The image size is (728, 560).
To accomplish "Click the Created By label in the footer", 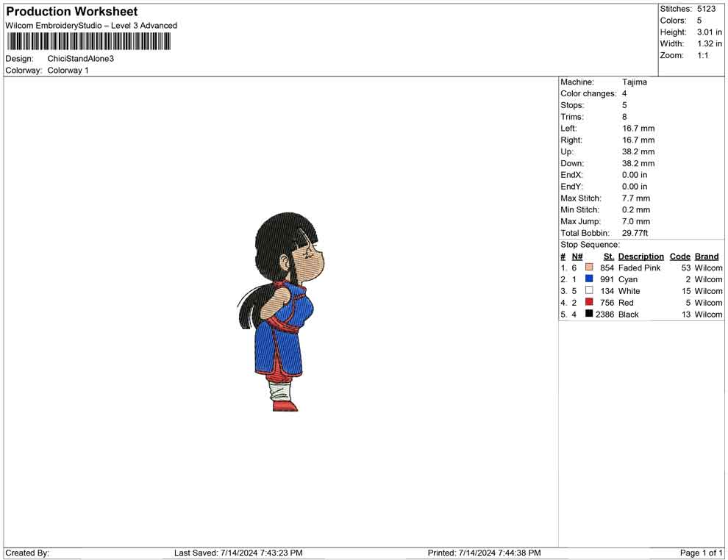I will click(x=27, y=553).
